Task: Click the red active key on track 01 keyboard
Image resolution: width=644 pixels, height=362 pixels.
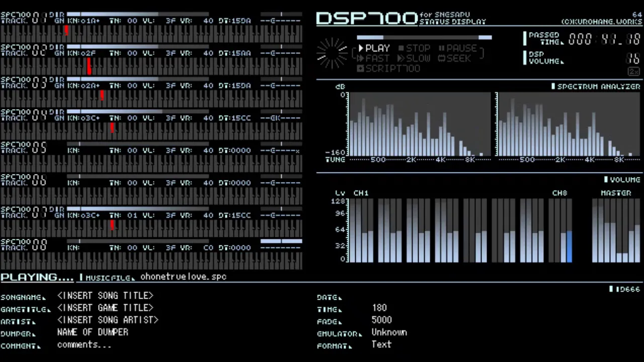Action: pyautogui.click(x=66, y=31)
